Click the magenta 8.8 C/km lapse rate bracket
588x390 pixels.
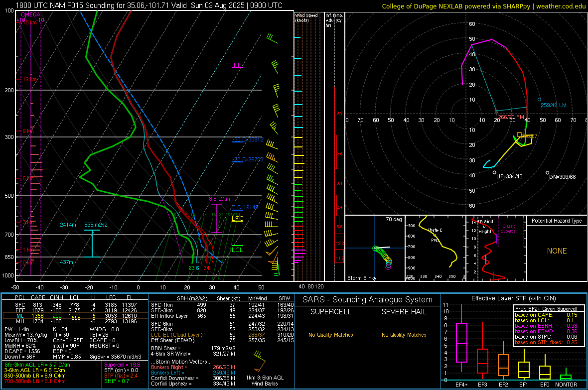[217, 219]
